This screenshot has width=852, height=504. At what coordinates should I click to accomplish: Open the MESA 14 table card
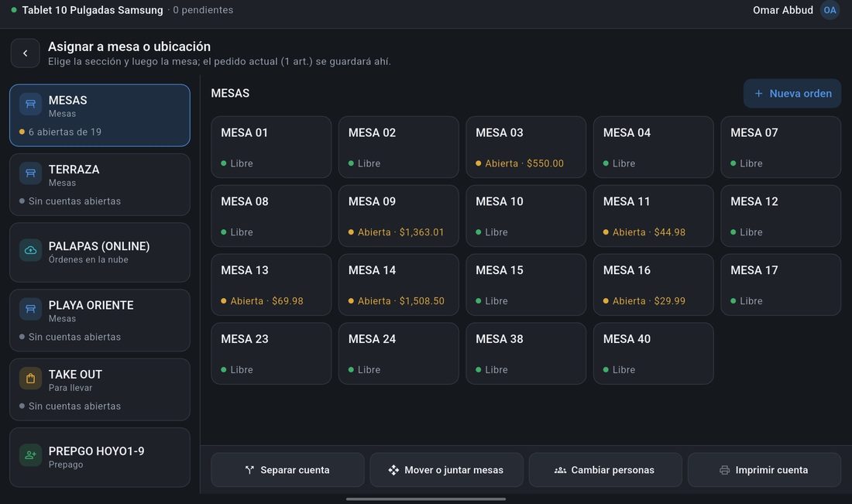tap(399, 285)
